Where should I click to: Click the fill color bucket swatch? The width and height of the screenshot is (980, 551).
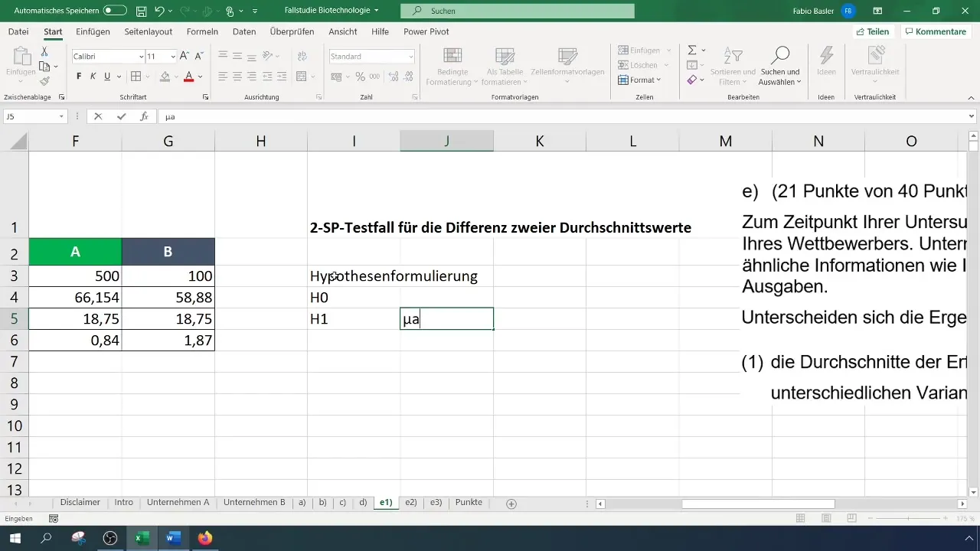(165, 77)
